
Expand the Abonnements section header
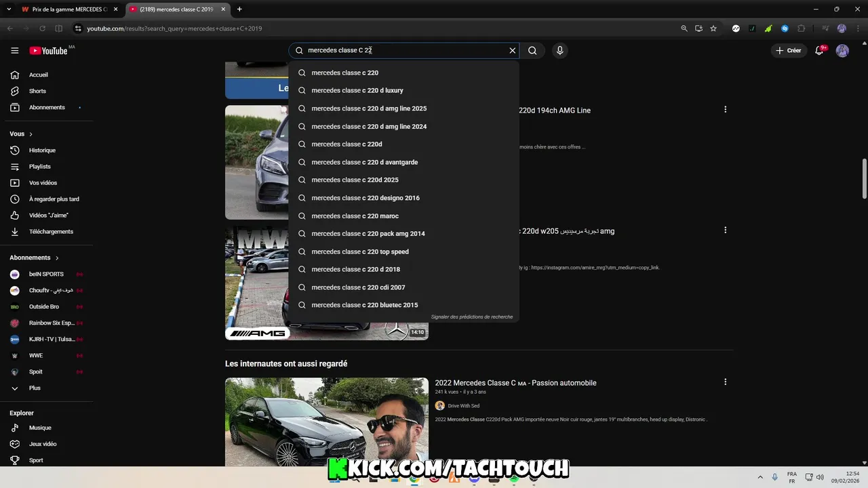(x=34, y=258)
